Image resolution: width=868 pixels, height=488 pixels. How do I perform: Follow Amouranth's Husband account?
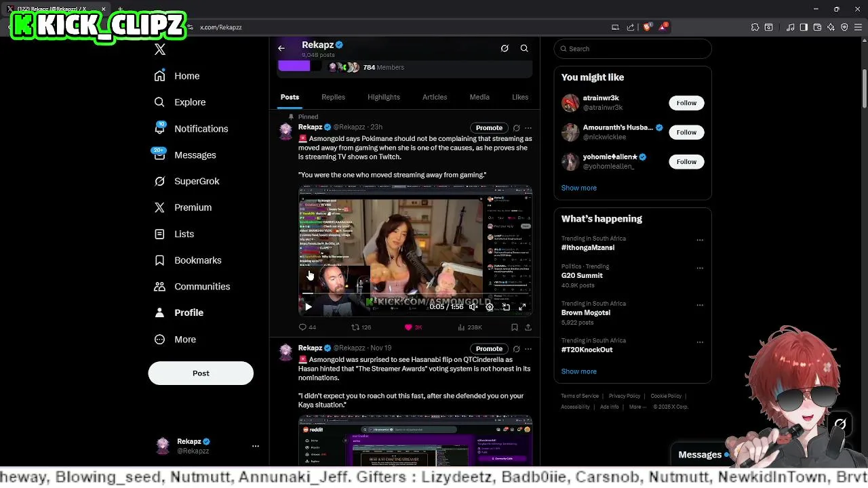point(686,132)
